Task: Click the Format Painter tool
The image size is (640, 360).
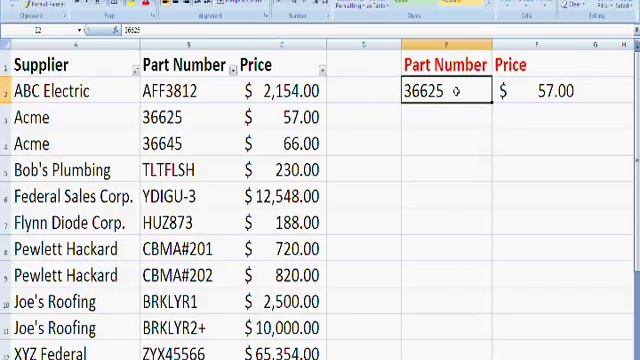Action: point(44,4)
